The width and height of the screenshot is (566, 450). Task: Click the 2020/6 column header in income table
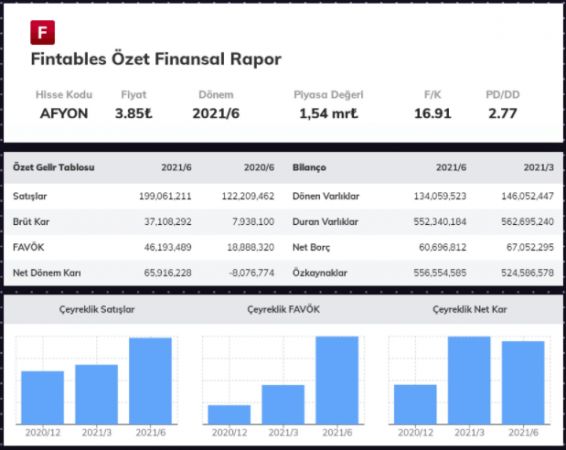[x=259, y=167]
